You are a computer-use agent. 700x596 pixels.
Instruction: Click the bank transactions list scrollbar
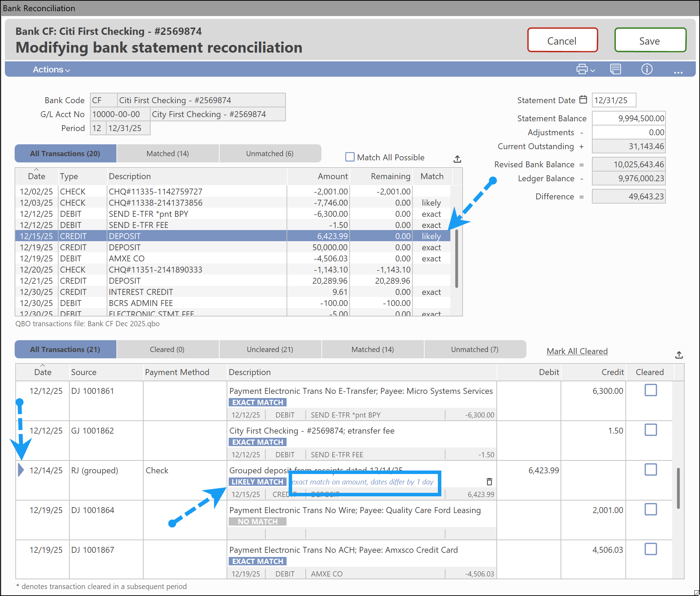click(456, 258)
